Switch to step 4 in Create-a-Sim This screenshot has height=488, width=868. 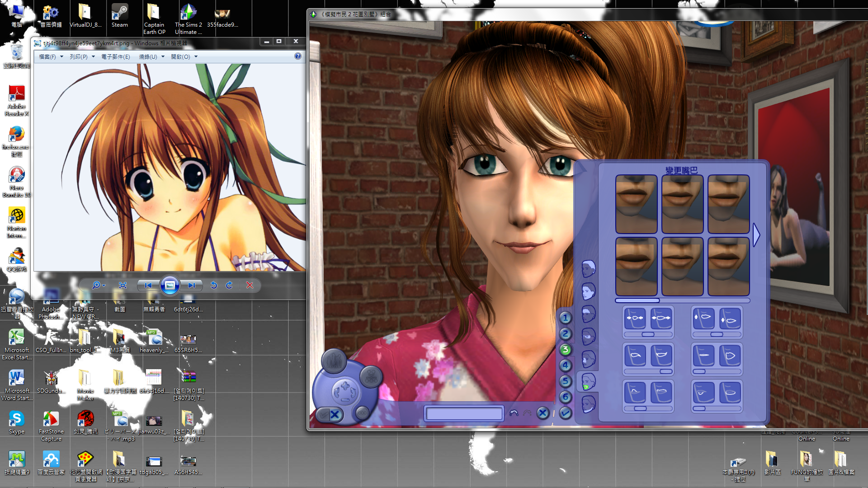pyautogui.click(x=565, y=365)
